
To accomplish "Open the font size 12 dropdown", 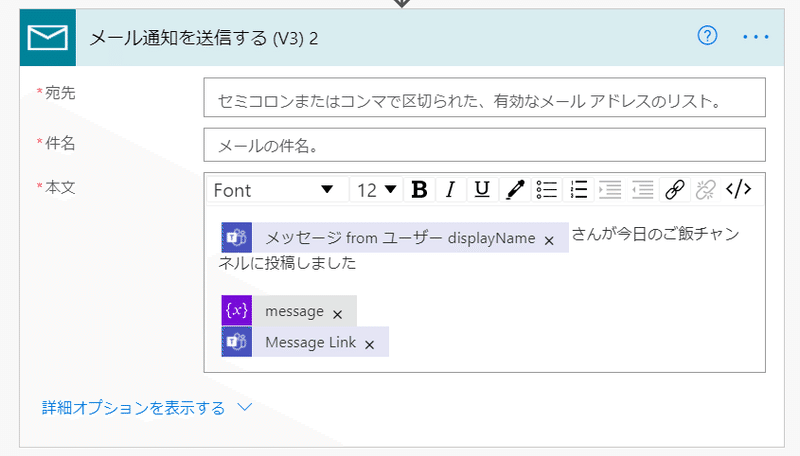I will [x=376, y=190].
